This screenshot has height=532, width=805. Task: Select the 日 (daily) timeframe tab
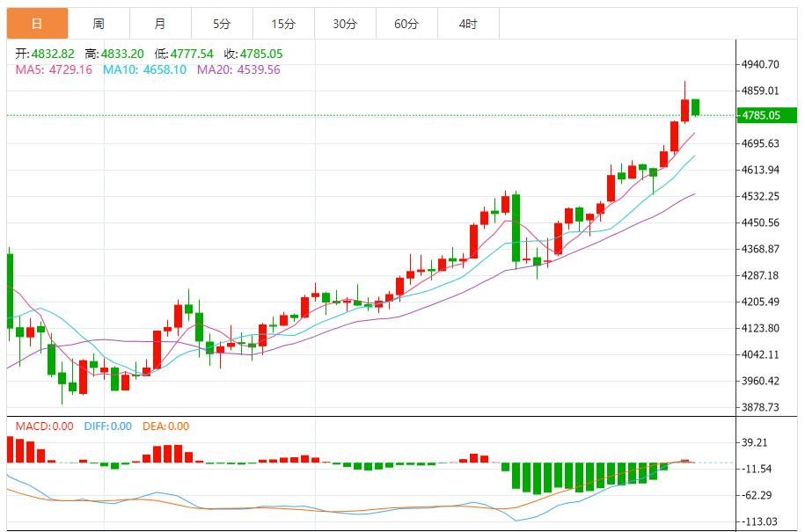[x=37, y=24]
